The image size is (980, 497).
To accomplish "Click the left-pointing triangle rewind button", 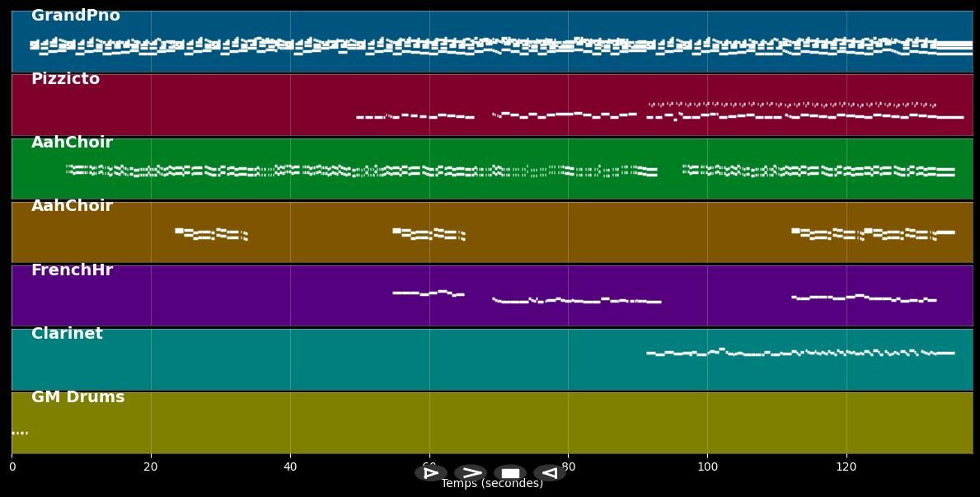I will click(x=549, y=473).
